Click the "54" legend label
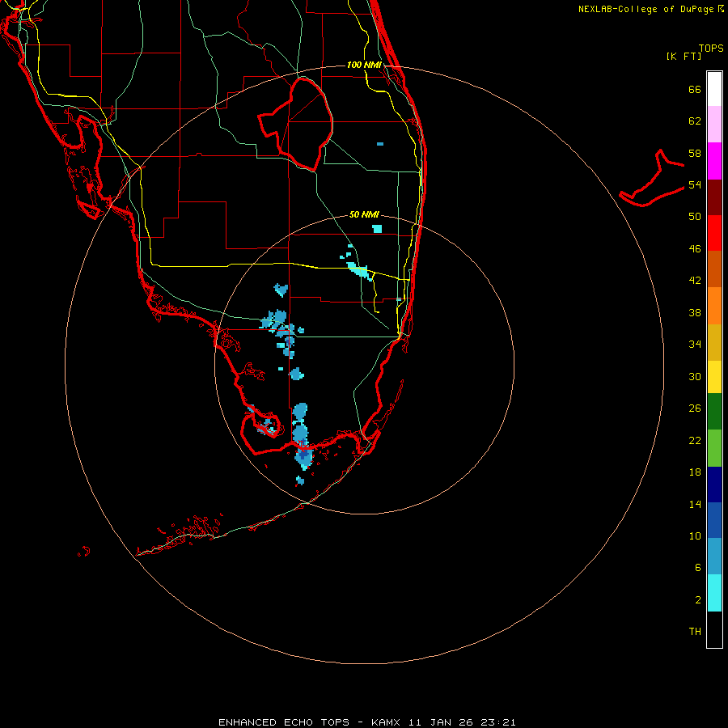 pos(695,184)
